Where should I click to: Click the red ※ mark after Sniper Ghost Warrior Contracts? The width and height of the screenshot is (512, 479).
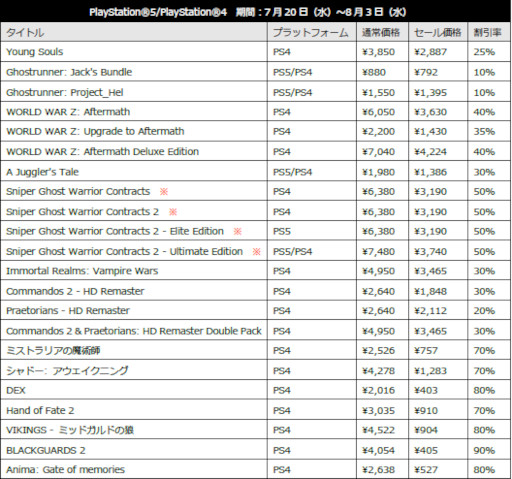pos(164,192)
